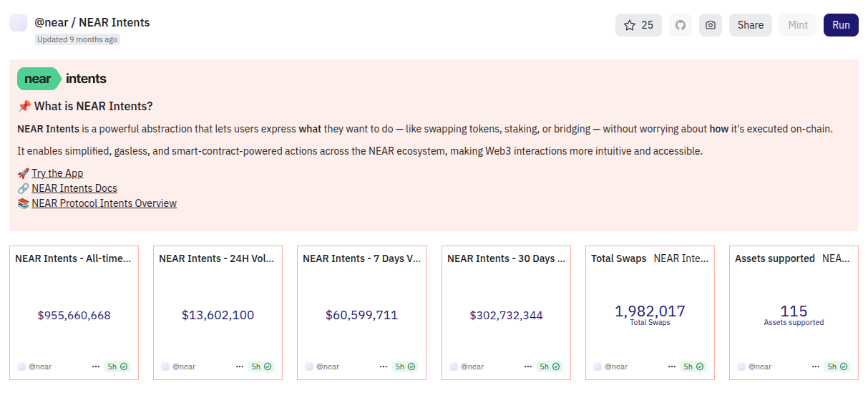Click the 5h refresh status badge on All-time card

pyautogui.click(x=117, y=367)
